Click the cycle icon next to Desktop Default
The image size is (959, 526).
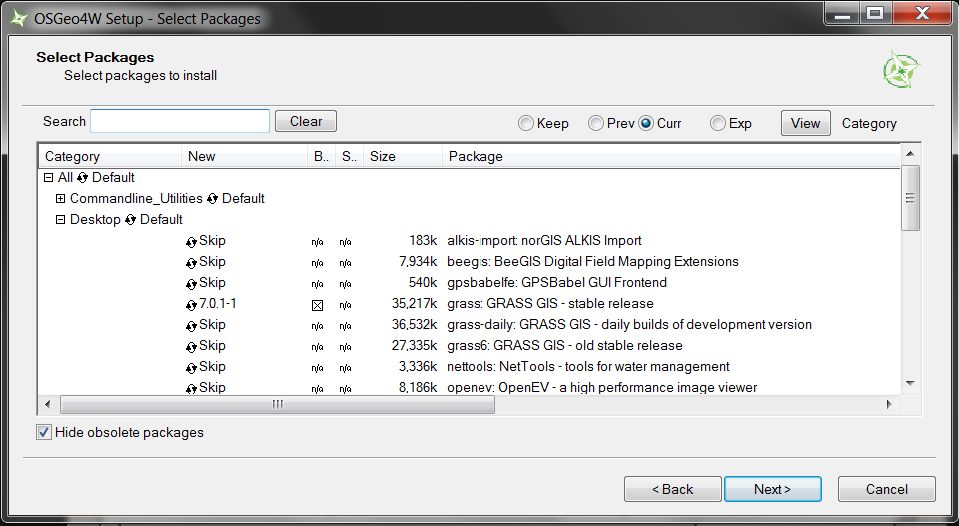(131, 220)
